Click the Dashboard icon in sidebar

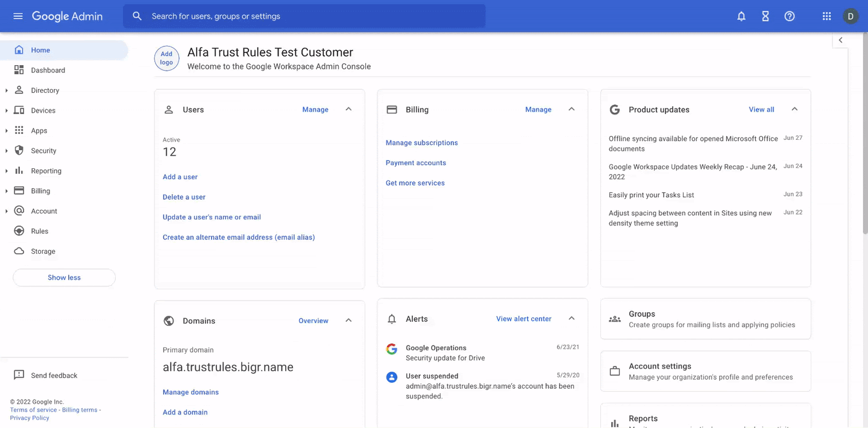19,70
